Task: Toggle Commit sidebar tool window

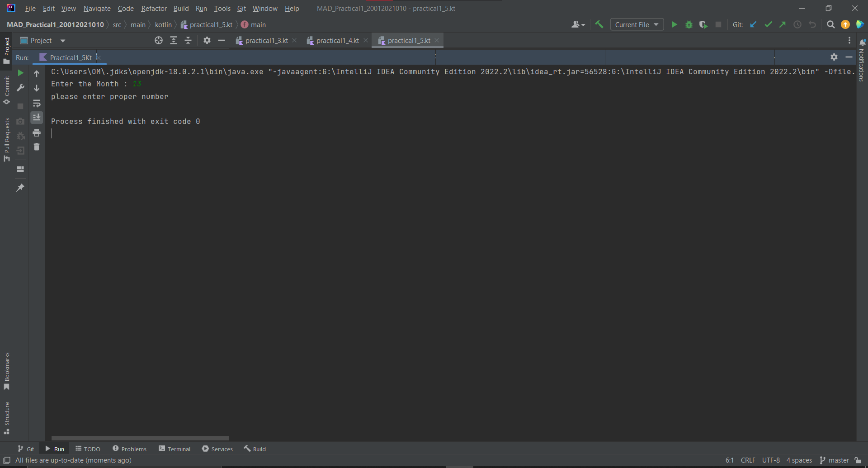Action: click(x=6, y=90)
